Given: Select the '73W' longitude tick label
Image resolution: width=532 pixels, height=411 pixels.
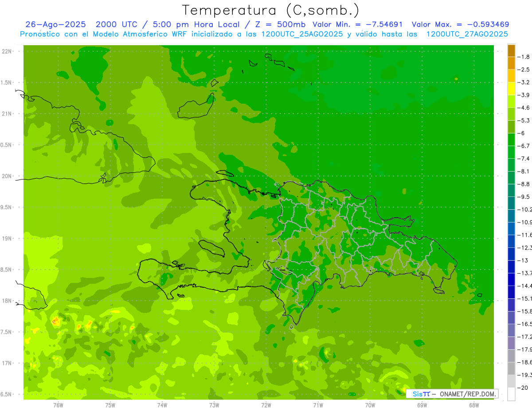Looking at the screenshot, I should 214,405.
